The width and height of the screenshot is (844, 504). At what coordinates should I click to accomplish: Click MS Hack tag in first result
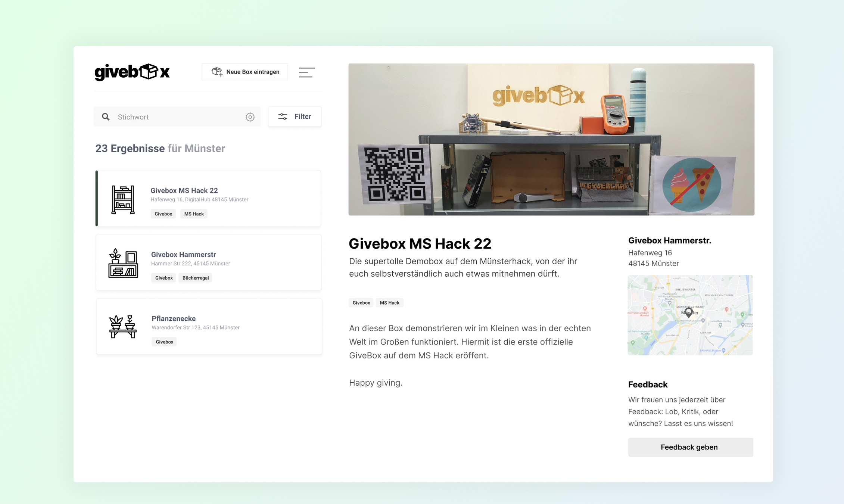(194, 214)
